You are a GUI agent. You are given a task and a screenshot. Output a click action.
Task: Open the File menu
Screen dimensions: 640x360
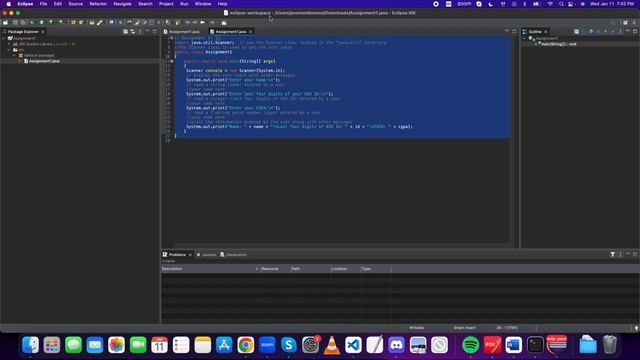[43, 4]
